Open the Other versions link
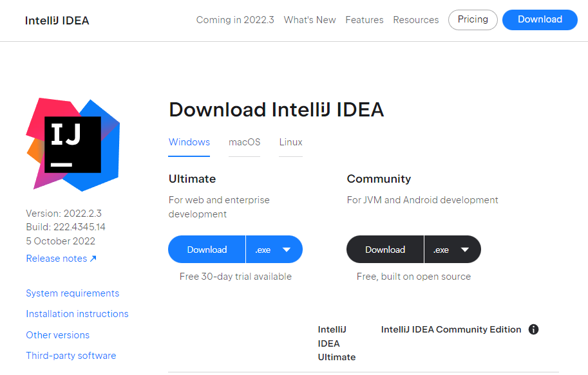Screen dimensions: 588x375 (x=57, y=335)
